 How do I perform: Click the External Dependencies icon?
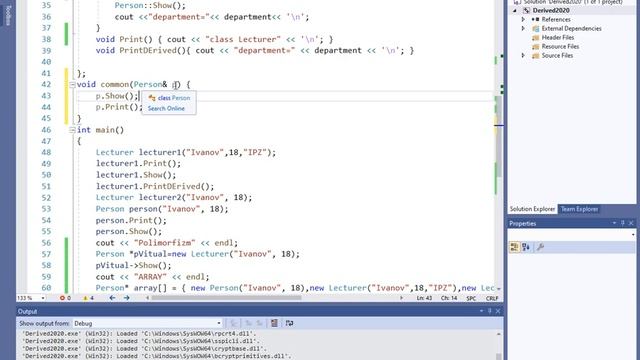point(536,29)
